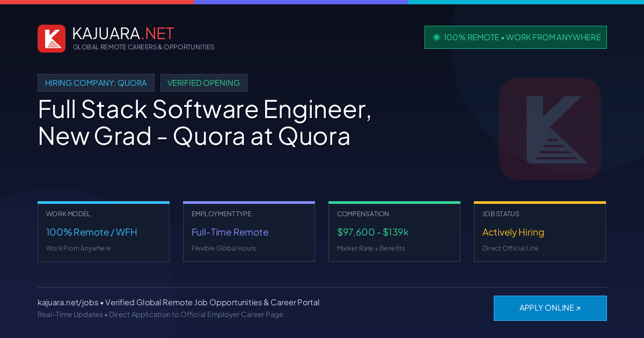644x338 pixels.
Task: Click the Market Rate + Benefits subtext
Action: 371,248
